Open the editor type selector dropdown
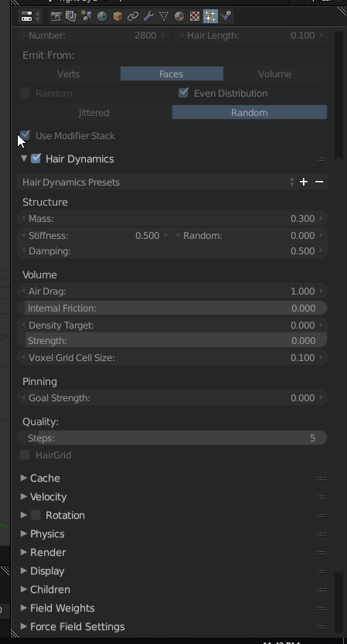Image resolution: width=347 pixels, height=644 pixels. 30,16
